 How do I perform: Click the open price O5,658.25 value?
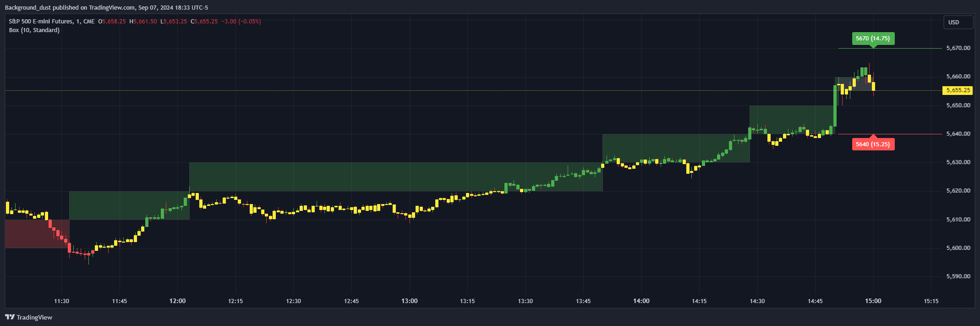[x=112, y=22]
